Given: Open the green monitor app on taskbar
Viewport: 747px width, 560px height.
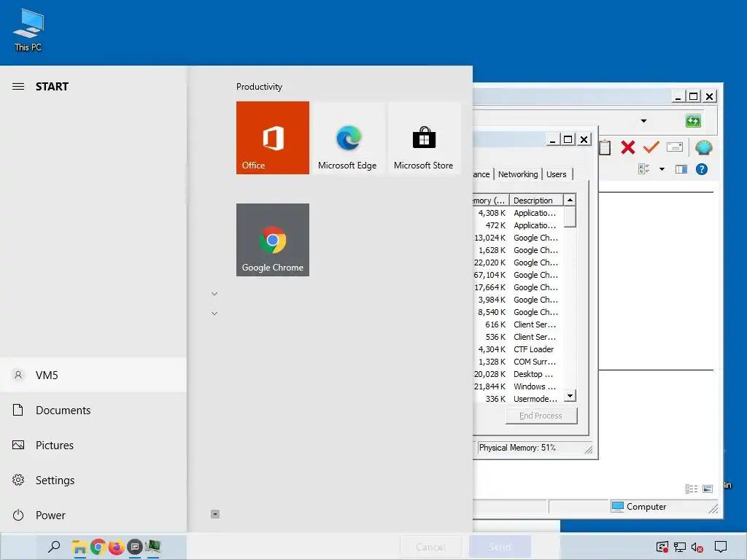Looking at the screenshot, I should pyautogui.click(x=153, y=547).
